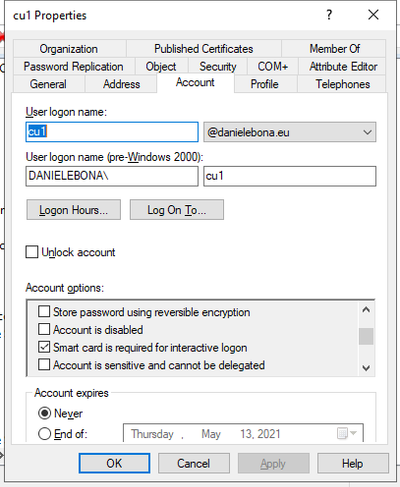Close the cu1 Properties dialog
This screenshot has width=400, height=487.
(373, 15)
